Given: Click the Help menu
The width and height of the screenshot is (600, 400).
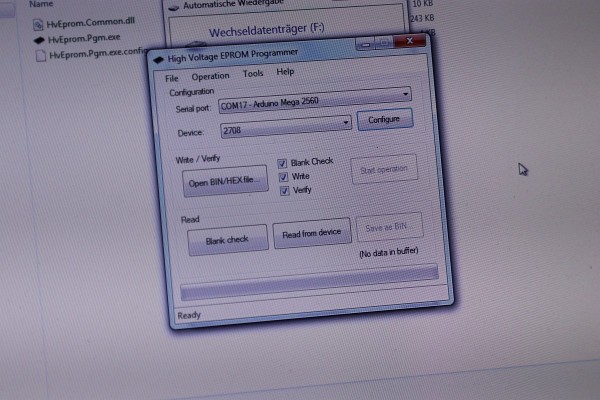Looking at the screenshot, I should tap(285, 73).
